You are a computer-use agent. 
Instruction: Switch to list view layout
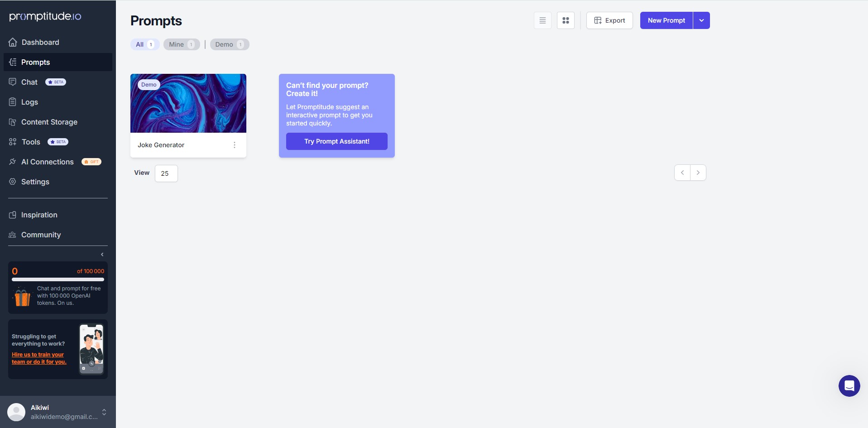click(542, 20)
